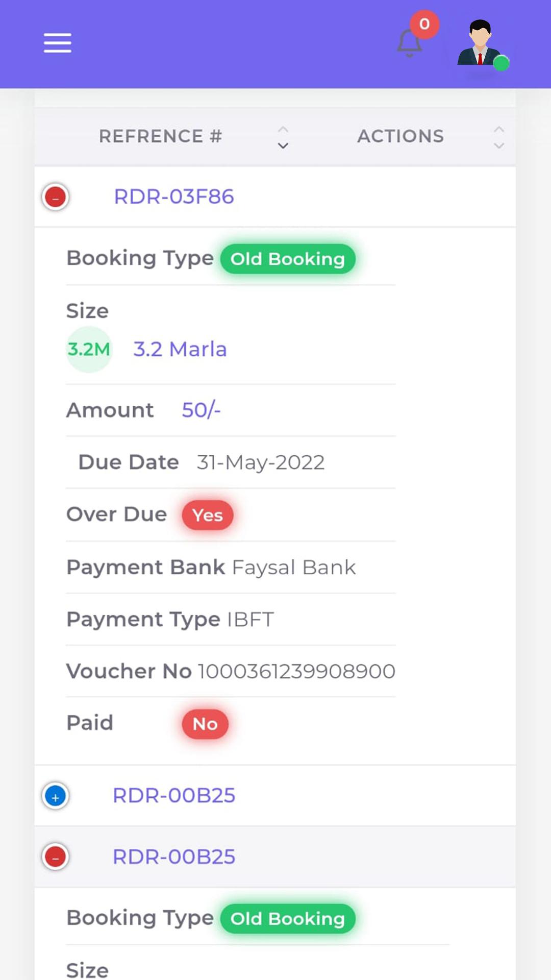Click the voucher number 1000361239908900
551x980 pixels.
(x=297, y=671)
